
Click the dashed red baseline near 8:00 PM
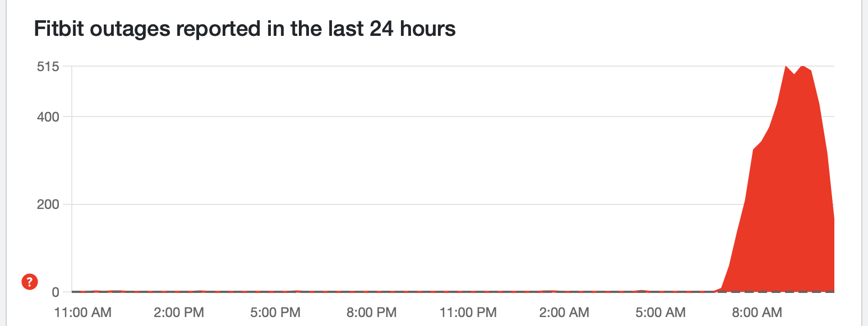371,292
